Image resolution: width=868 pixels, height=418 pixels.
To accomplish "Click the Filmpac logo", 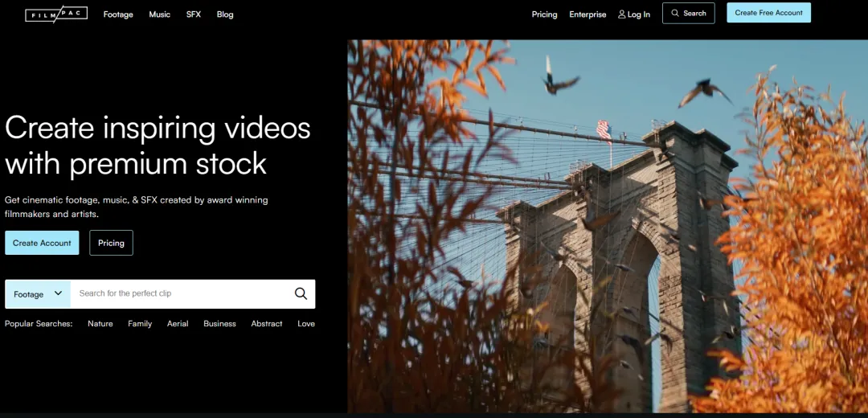I will click(56, 14).
